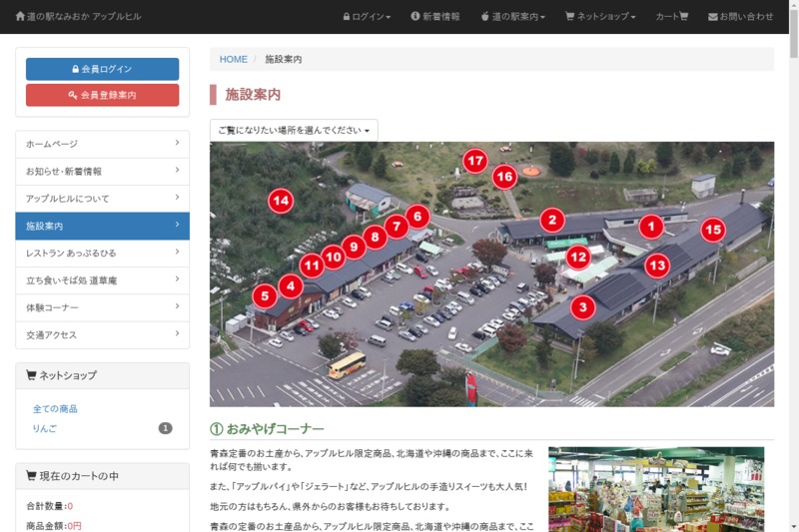799x532 pixels.
Task: Expand the 道の駅案内 dropdown
Action: tap(512, 17)
